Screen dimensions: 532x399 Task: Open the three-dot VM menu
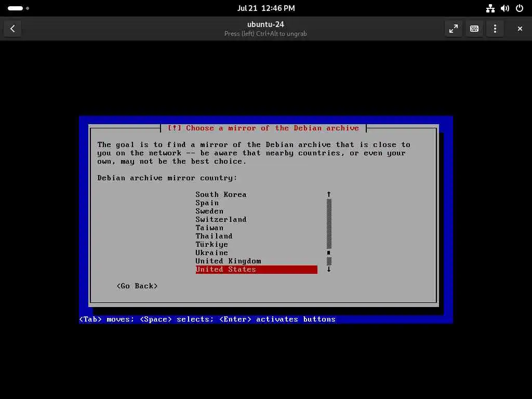[495, 29]
